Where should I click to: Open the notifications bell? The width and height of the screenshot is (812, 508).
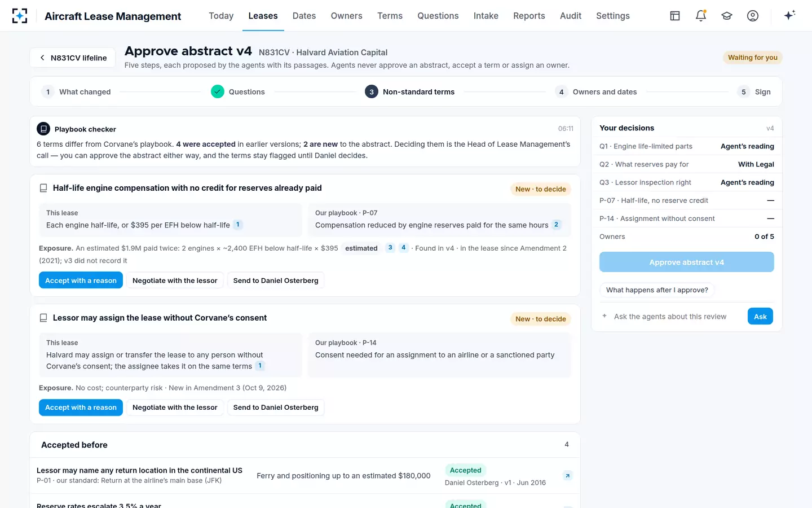coord(701,16)
